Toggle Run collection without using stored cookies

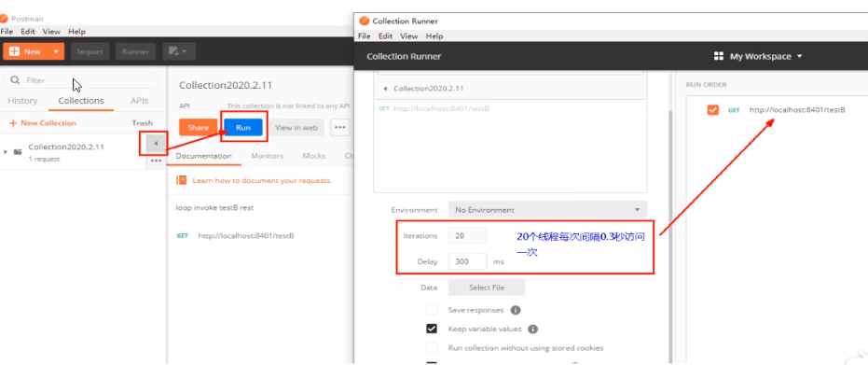(432, 348)
